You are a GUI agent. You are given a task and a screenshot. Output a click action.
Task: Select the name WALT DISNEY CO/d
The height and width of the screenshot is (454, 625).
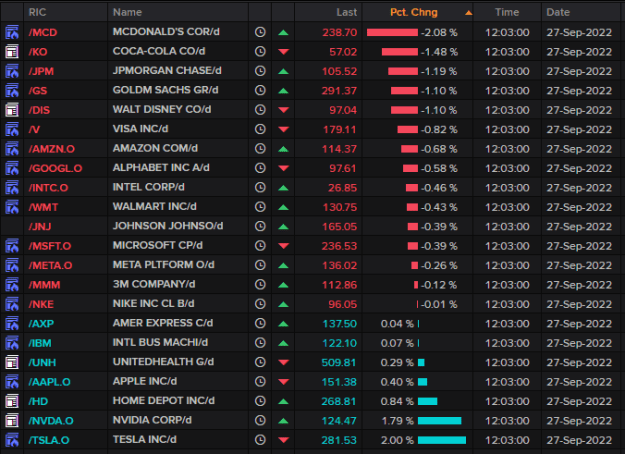coord(162,109)
